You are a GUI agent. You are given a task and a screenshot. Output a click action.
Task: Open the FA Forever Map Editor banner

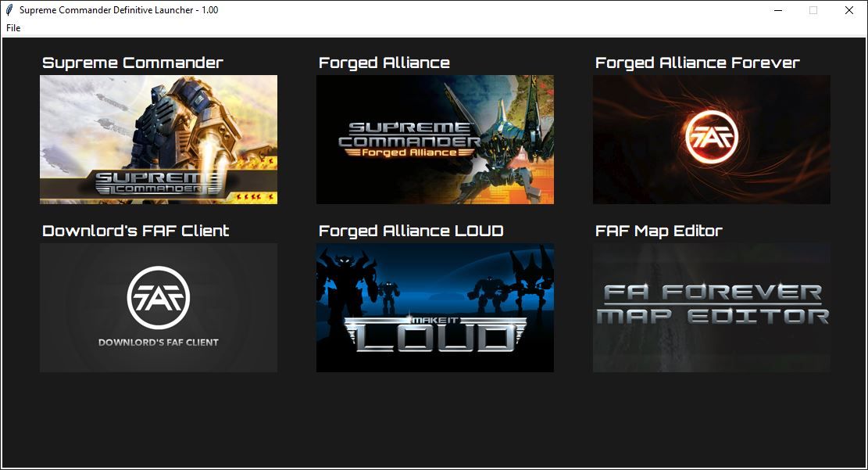(x=711, y=307)
